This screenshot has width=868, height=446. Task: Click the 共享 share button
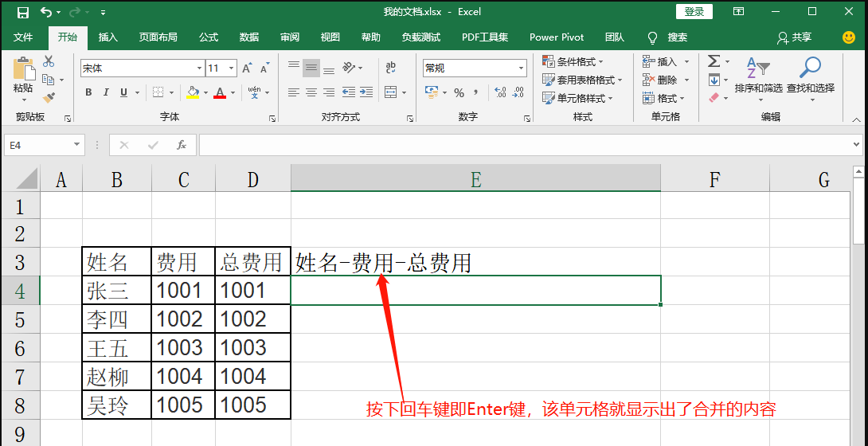pos(795,37)
